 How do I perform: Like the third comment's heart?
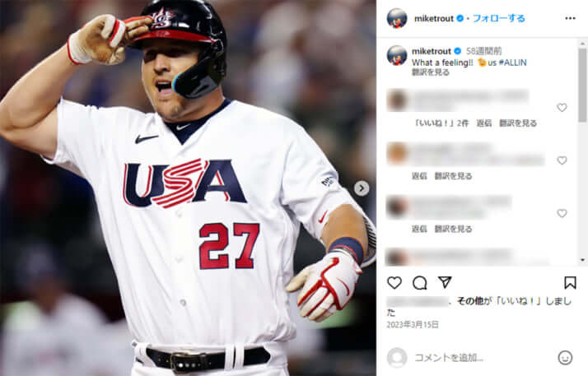click(x=562, y=213)
